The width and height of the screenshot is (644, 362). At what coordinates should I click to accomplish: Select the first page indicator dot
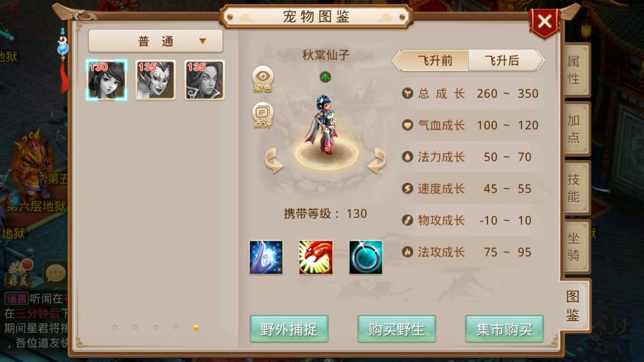114,327
